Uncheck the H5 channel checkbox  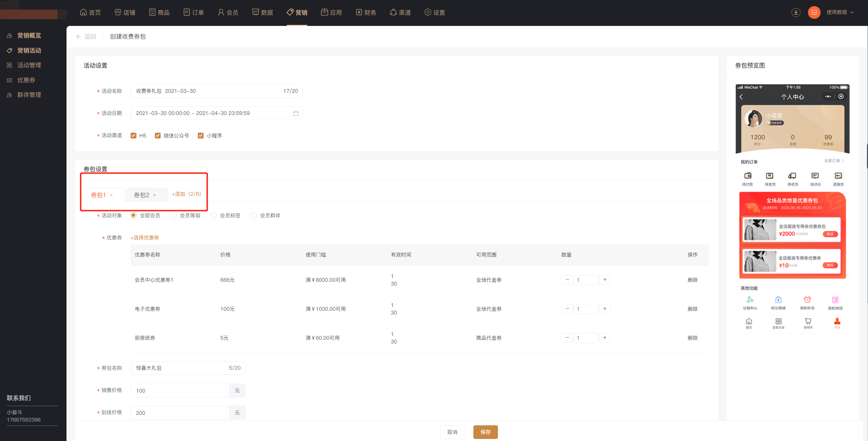(x=133, y=136)
